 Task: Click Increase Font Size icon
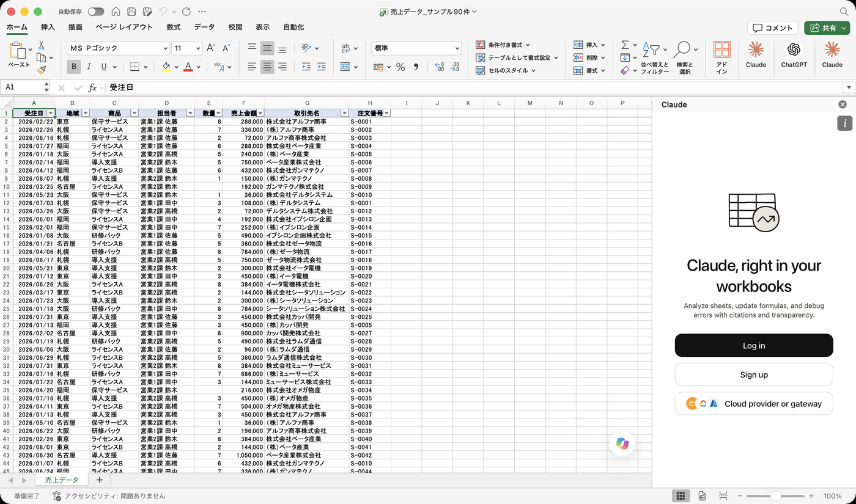coord(211,48)
